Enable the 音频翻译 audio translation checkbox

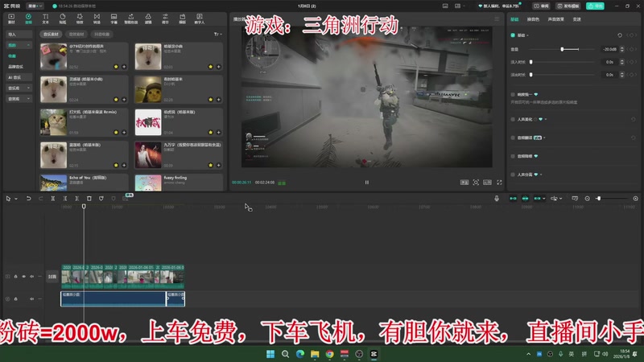513,138
